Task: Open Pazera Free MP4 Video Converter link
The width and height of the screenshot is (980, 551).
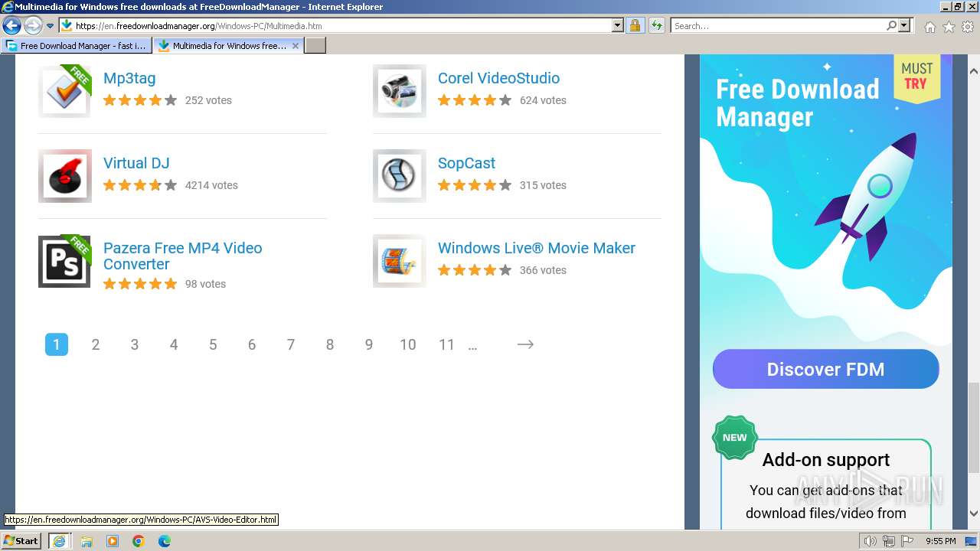Action: click(x=183, y=256)
